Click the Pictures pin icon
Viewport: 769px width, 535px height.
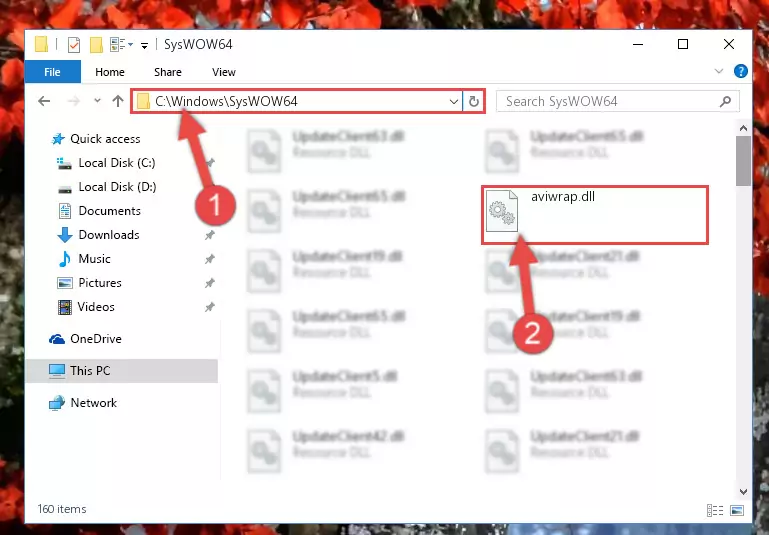point(209,283)
